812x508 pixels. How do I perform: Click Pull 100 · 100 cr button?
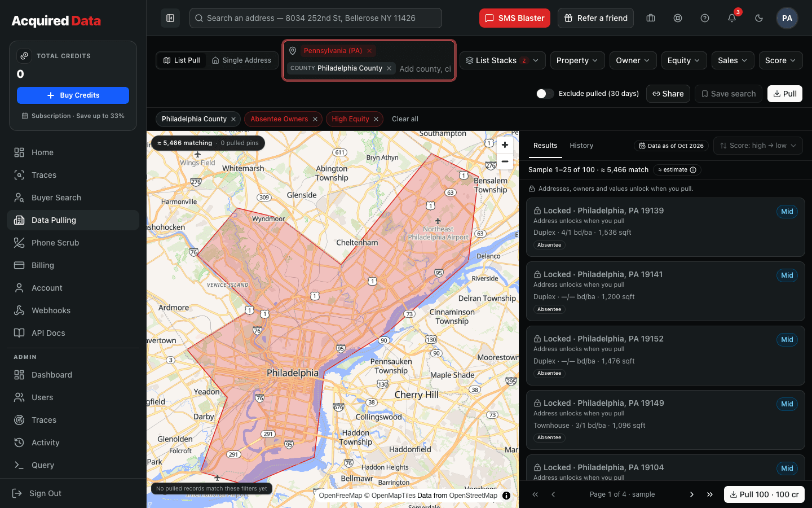[764, 494]
